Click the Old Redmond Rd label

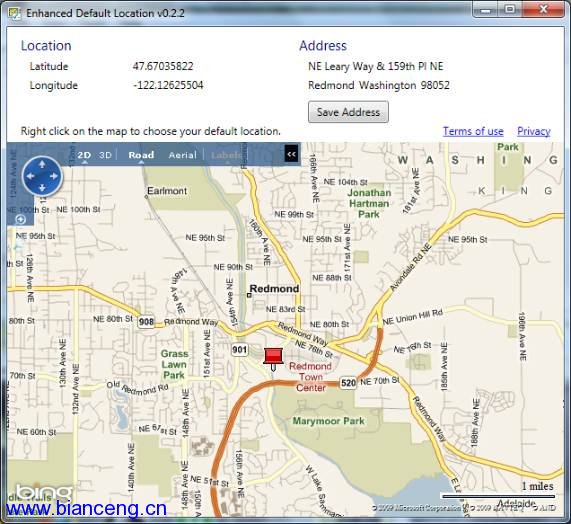click(x=137, y=388)
